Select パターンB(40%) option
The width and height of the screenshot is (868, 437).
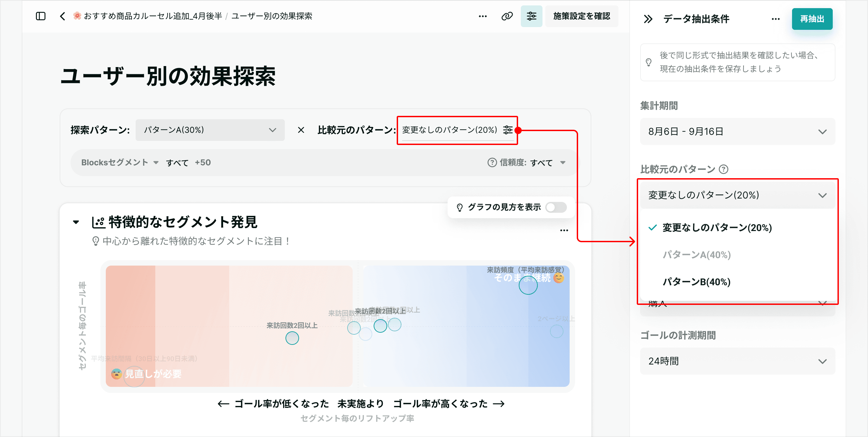click(x=737, y=282)
